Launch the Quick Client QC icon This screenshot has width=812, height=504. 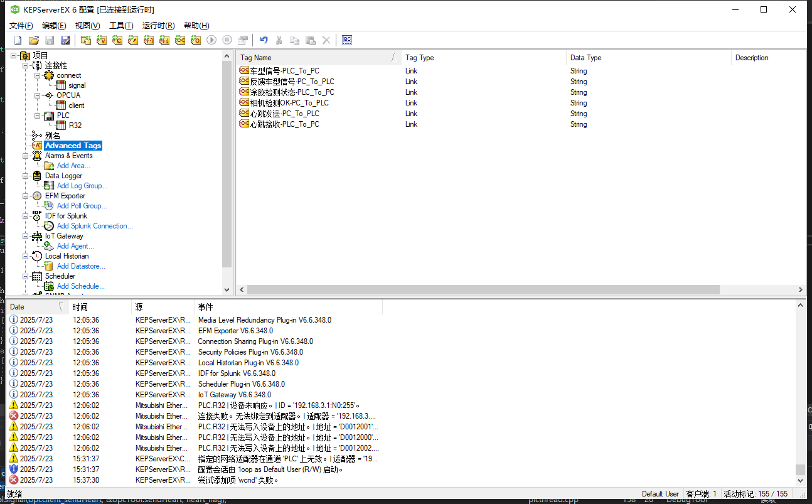coord(347,40)
